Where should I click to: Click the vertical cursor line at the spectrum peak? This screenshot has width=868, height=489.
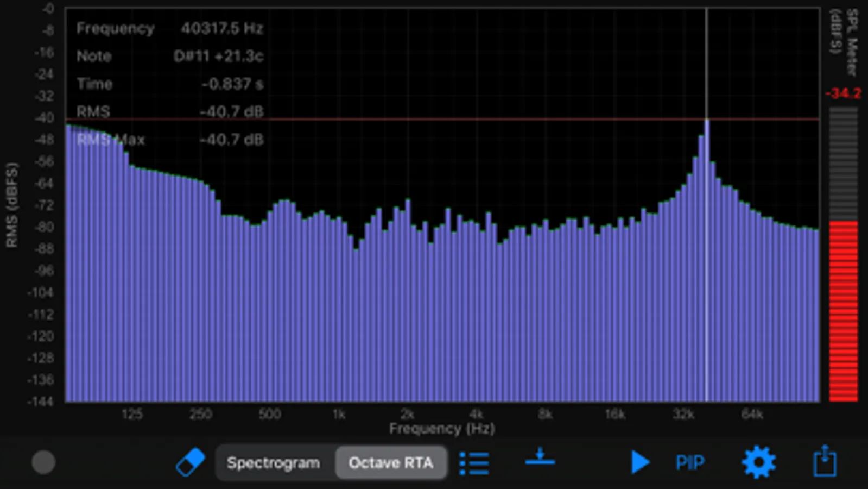[x=706, y=205]
